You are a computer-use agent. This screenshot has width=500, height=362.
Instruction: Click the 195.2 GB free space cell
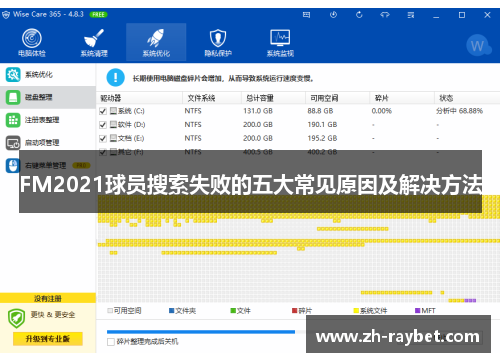tap(322, 138)
